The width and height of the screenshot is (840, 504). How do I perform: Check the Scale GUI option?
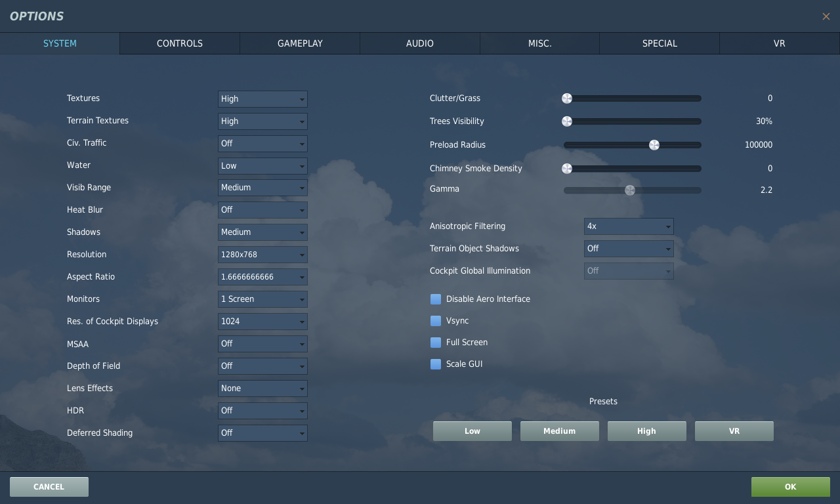(436, 364)
